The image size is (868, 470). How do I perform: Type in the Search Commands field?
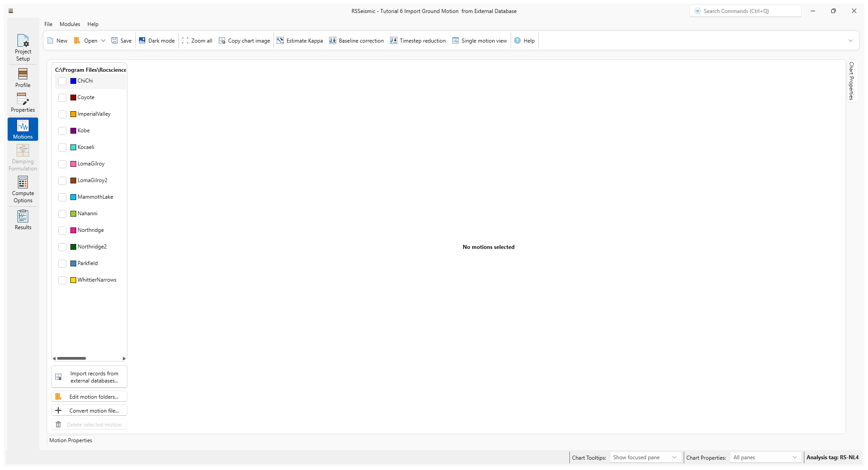pos(745,10)
